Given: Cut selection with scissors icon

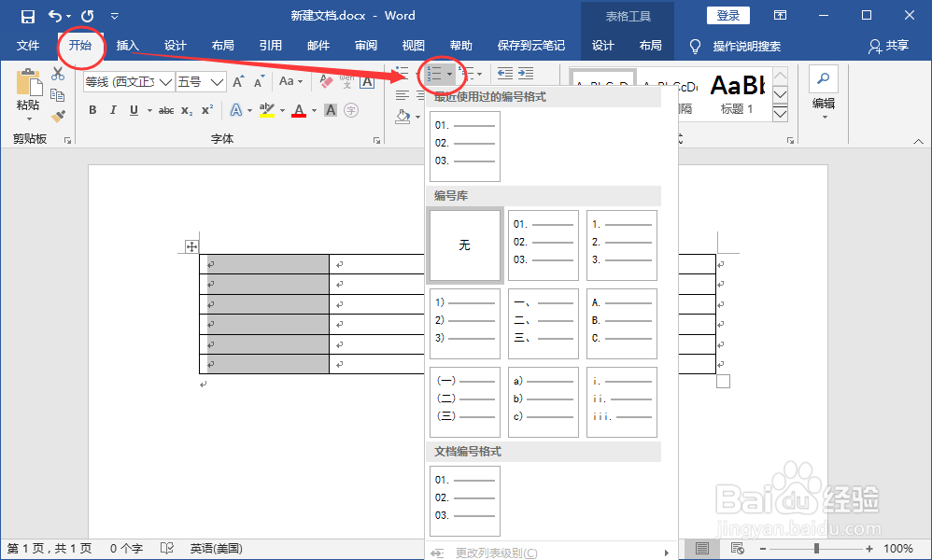Looking at the screenshot, I should 58,74.
